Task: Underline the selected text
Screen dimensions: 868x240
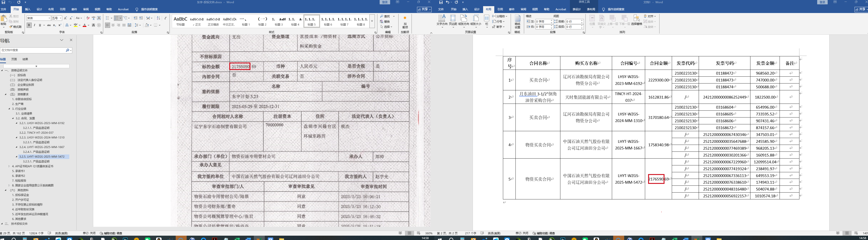Action: (40, 25)
